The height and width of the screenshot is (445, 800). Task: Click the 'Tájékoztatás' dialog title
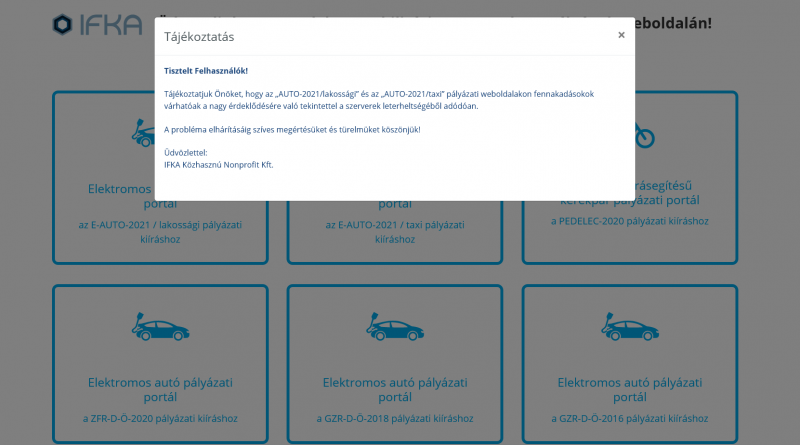click(199, 37)
